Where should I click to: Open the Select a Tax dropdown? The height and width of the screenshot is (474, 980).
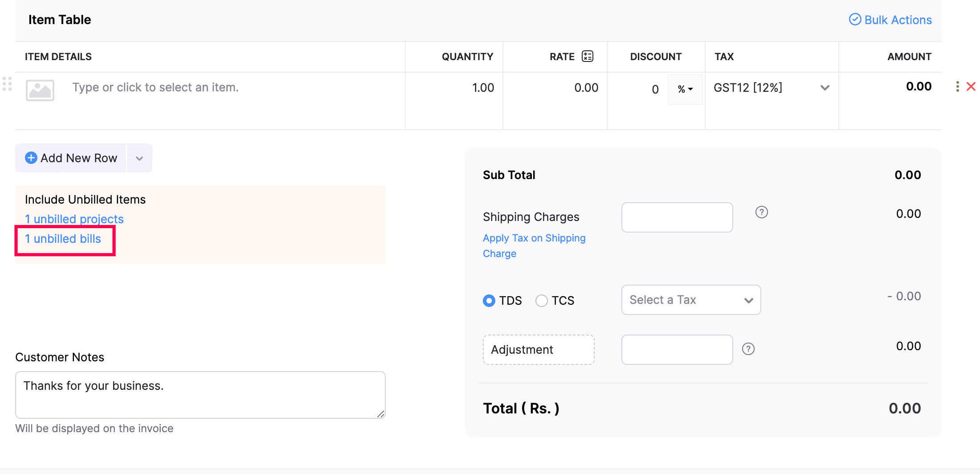click(691, 300)
